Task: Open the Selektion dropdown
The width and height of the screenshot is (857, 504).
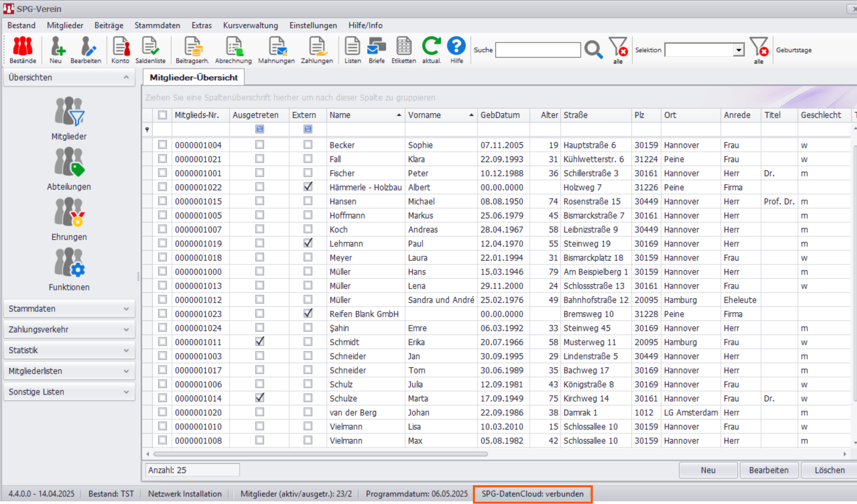Action: click(x=739, y=50)
